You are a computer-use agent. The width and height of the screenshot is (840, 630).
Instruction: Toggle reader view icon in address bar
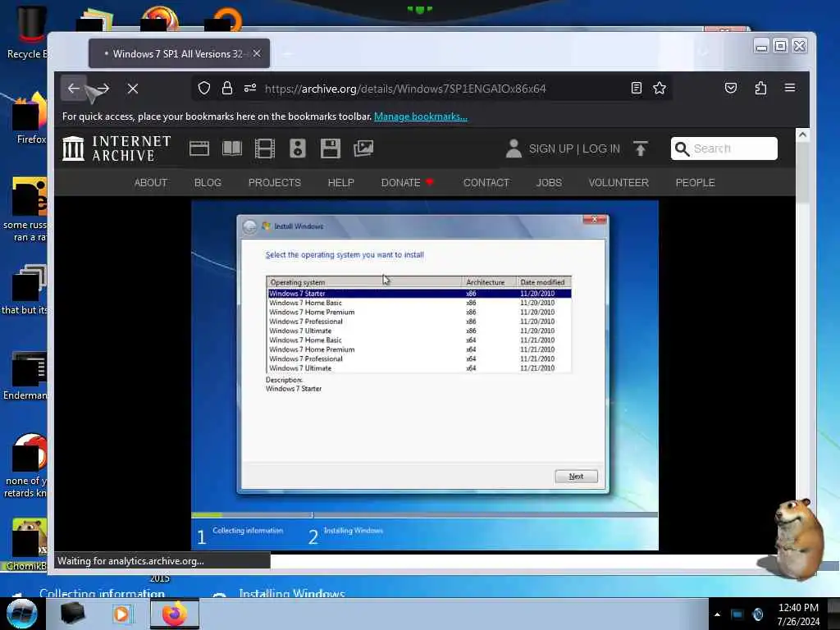pos(637,89)
